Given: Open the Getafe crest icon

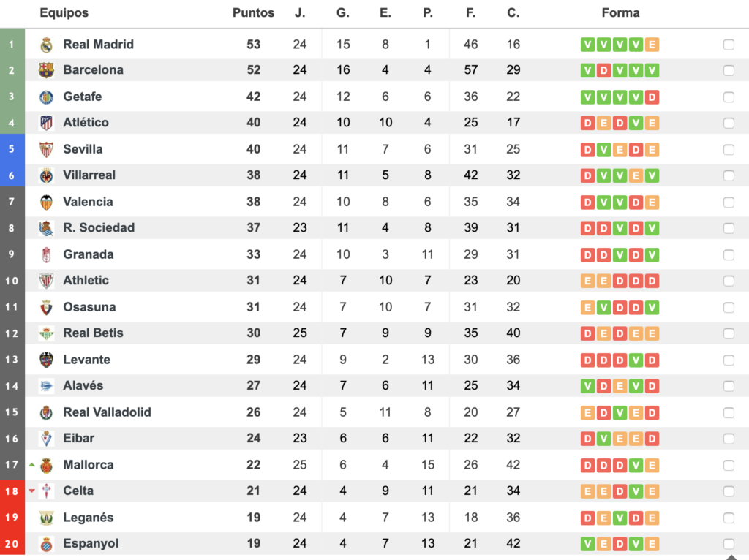Looking at the screenshot, I should (x=46, y=97).
